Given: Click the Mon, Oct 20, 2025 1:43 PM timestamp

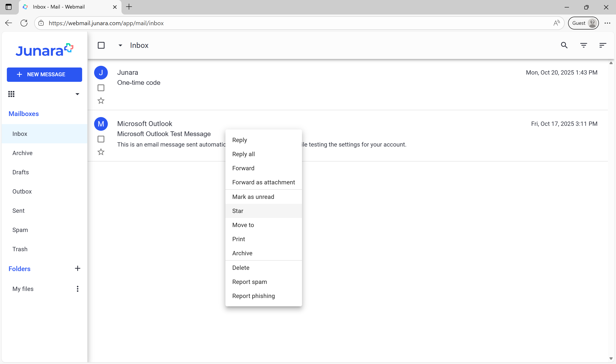Looking at the screenshot, I should pos(561,73).
